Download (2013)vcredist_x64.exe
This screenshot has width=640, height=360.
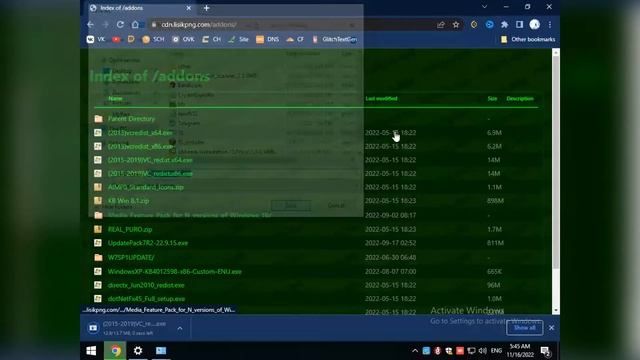coord(140,133)
